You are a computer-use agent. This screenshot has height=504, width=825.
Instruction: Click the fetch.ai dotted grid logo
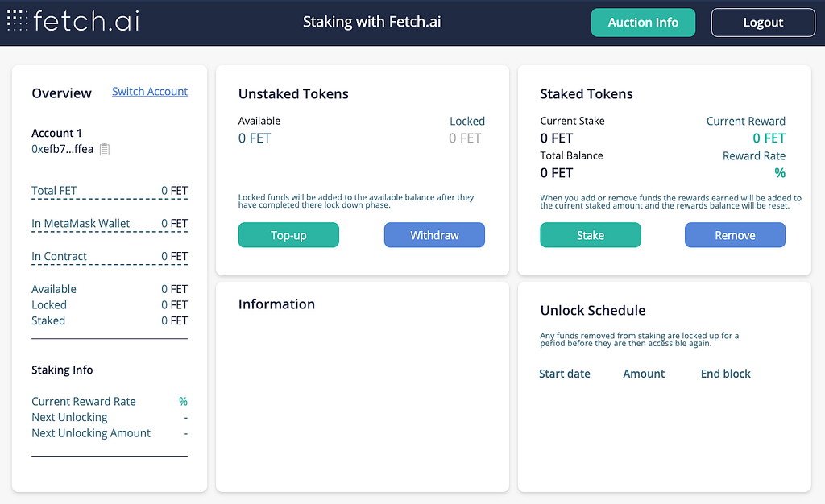click(x=18, y=20)
